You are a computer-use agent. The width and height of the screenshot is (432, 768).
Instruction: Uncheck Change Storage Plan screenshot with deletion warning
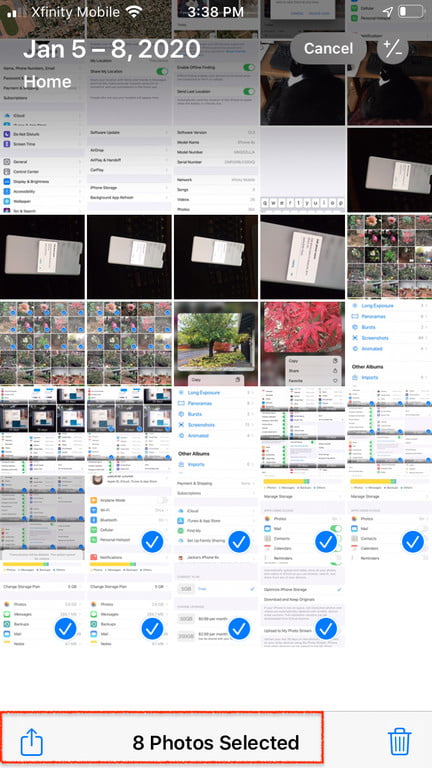tap(65, 628)
